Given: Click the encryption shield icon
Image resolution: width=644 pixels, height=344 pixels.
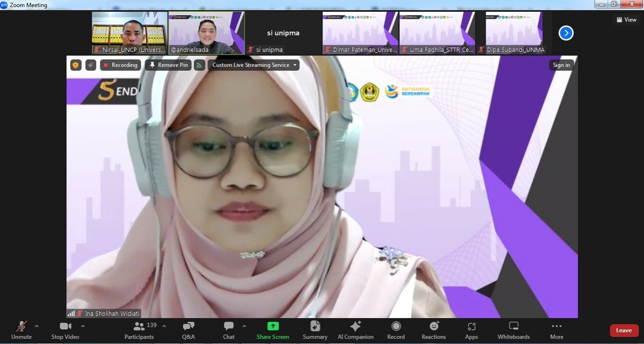Looking at the screenshot, I should click(x=76, y=65).
